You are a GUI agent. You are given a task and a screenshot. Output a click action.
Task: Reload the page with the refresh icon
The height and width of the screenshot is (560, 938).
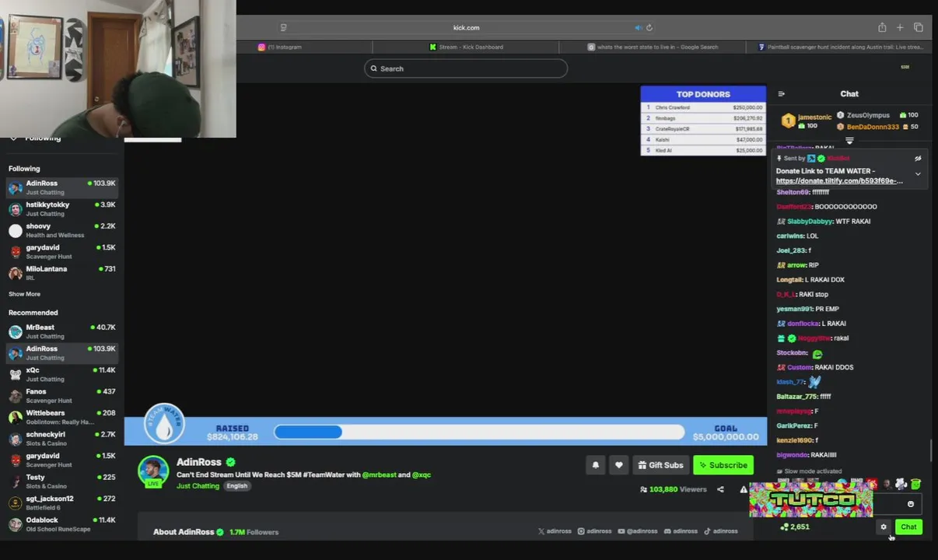[649, 27]
